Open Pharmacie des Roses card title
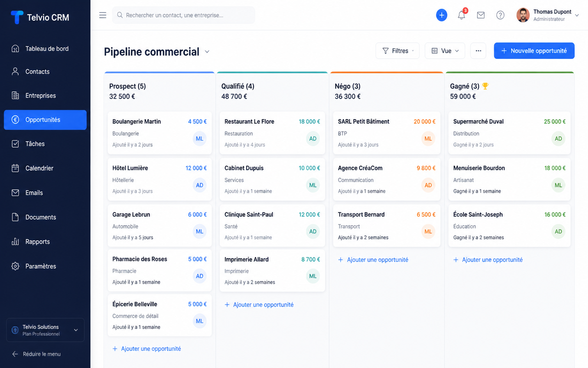This screenshot has height=368, width=588. point(140,259)
